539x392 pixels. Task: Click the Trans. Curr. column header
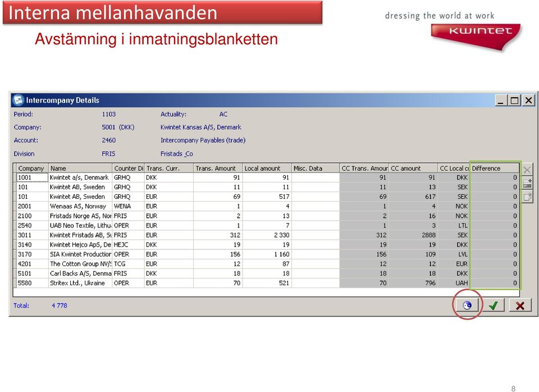(169, 168)
